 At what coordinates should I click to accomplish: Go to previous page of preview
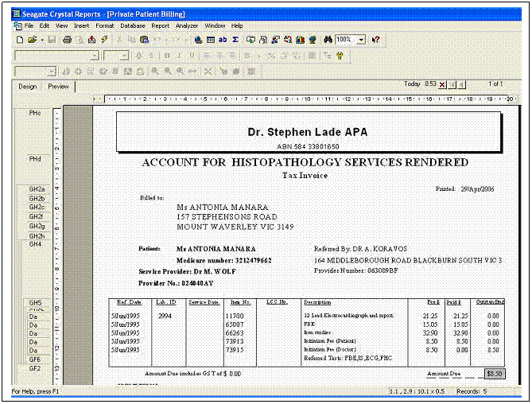(x=461, y=85)
